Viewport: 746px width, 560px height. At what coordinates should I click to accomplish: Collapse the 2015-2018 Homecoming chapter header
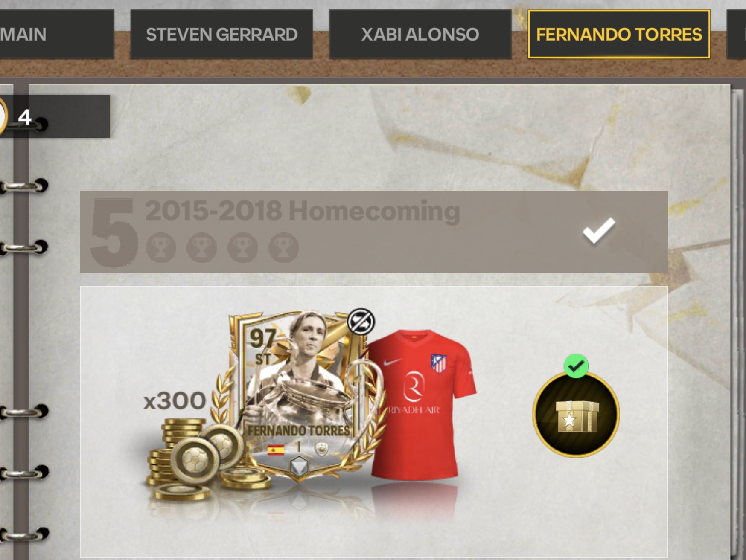(x=374, y=232)
